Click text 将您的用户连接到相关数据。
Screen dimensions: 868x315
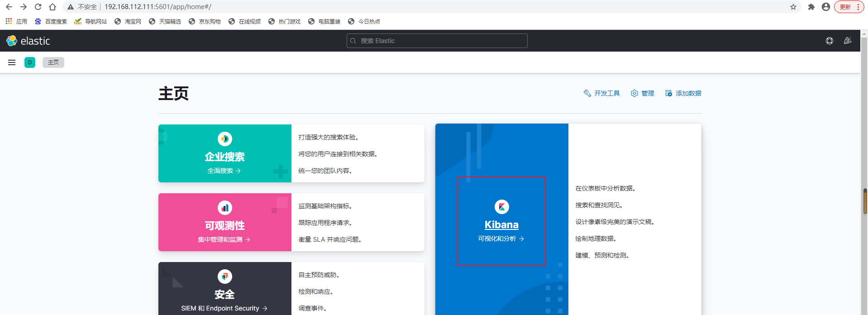coord(339,154)
